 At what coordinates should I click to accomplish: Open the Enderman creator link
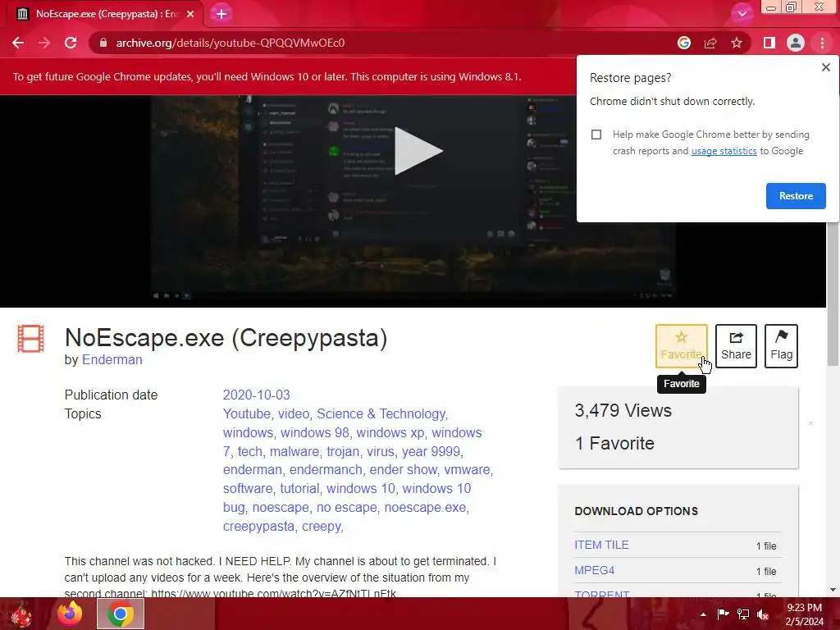(112, 360)
